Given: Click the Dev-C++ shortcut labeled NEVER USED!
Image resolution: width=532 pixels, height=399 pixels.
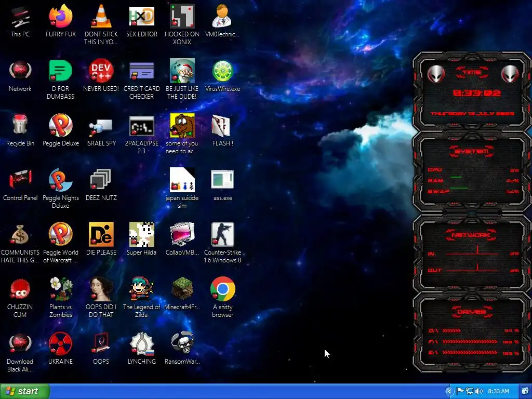Looking at the screenshot, I should click(101, 71).
